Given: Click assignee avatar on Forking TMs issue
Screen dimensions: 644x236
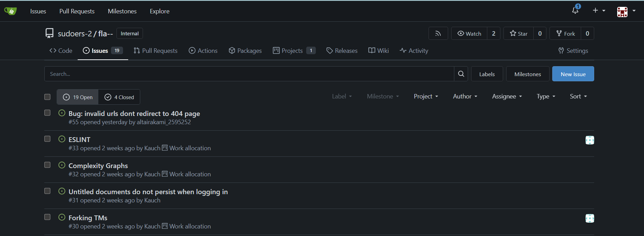Looking at the screenshot, I should pyautogui.click(x=590, y=218).
